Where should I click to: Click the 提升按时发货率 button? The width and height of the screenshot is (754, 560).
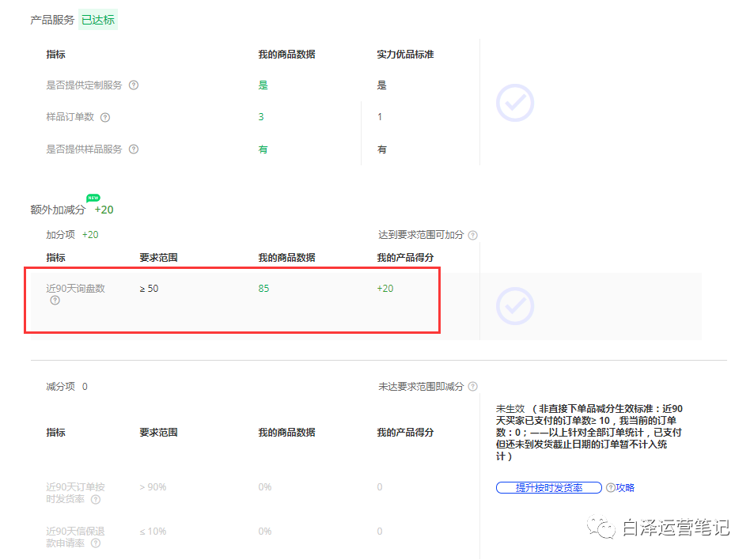(549, 487)
